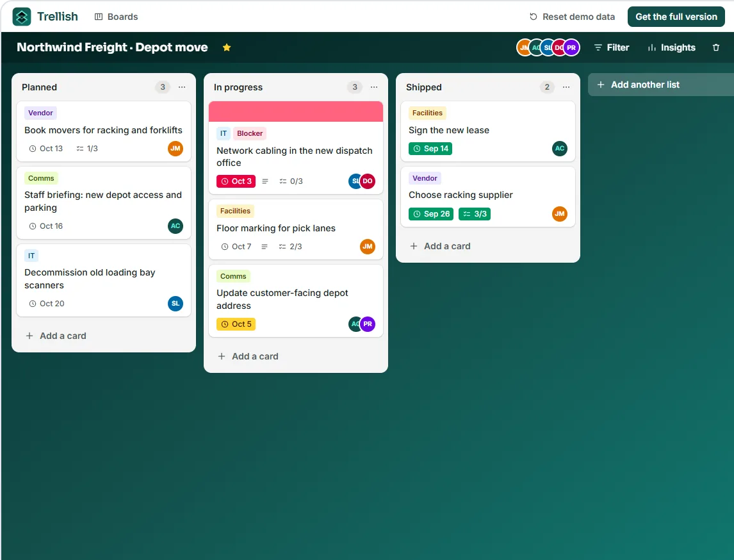Click Oct 20 due date badge

coord(47,304)
